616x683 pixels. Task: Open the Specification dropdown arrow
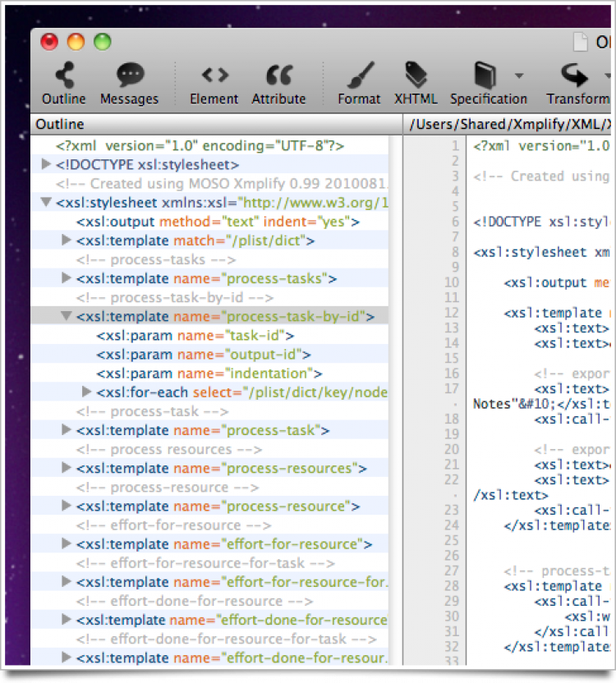click(519, 76)
